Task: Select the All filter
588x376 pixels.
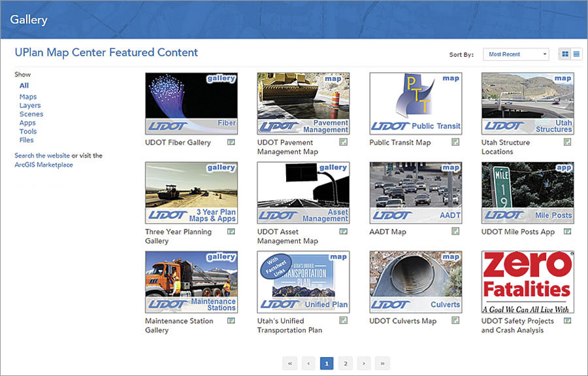Action: tap(24, 86)
